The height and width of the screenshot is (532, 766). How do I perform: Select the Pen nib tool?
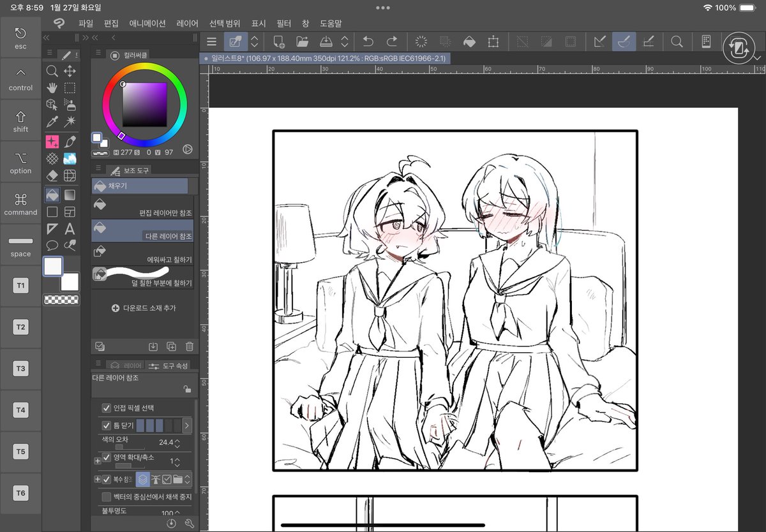(70, 141)
